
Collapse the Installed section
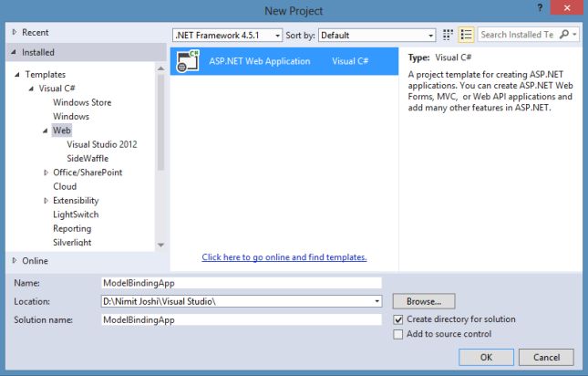click(x=14, y=52)
